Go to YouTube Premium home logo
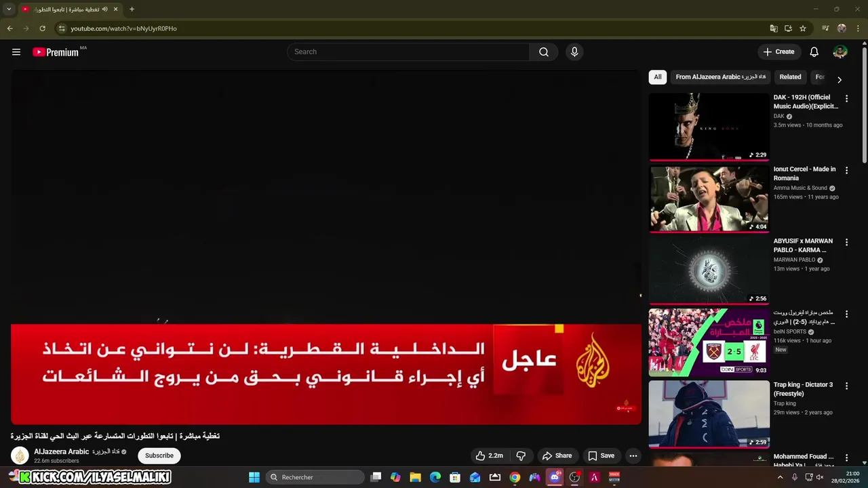This screenshot has width=868, height=488. point(56,52)
